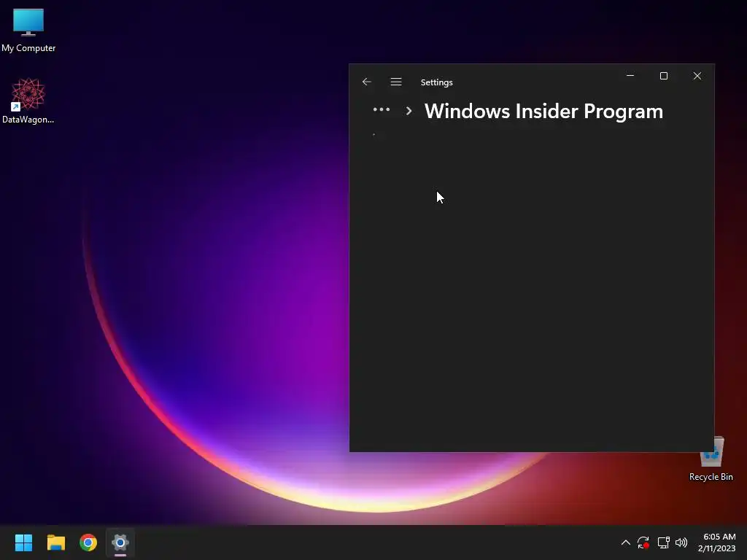Select the DataWagon desktop shortcut

[x=28, y=101]
